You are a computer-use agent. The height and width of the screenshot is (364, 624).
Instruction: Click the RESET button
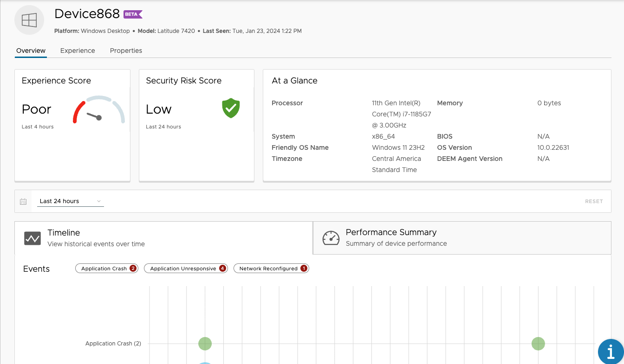click(x=594, y=201)
